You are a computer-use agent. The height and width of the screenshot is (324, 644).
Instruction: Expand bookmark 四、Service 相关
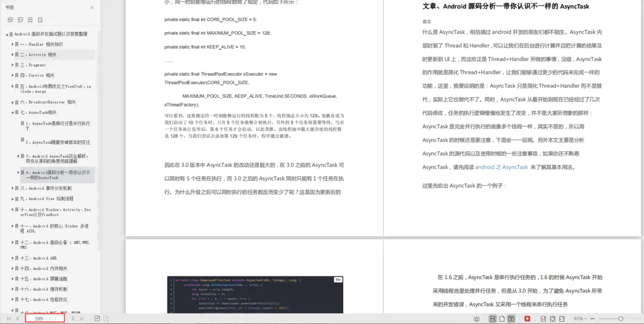click(12, 76)
